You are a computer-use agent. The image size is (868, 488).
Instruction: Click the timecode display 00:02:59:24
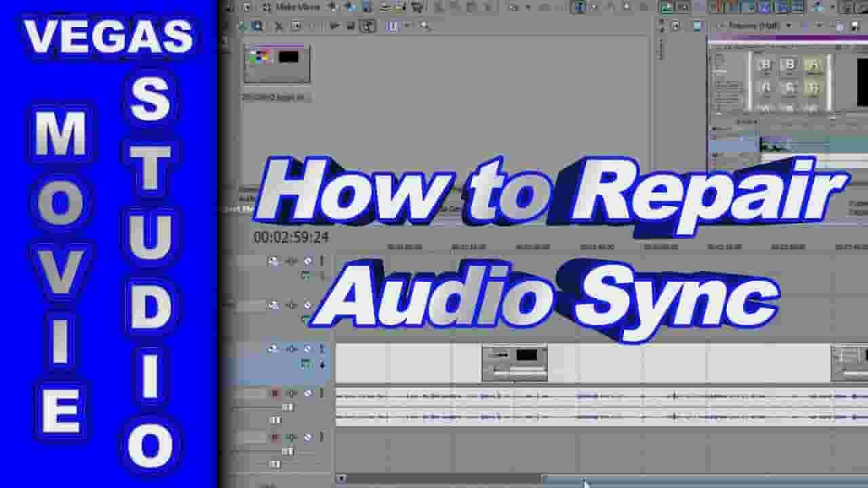point(291,237)
